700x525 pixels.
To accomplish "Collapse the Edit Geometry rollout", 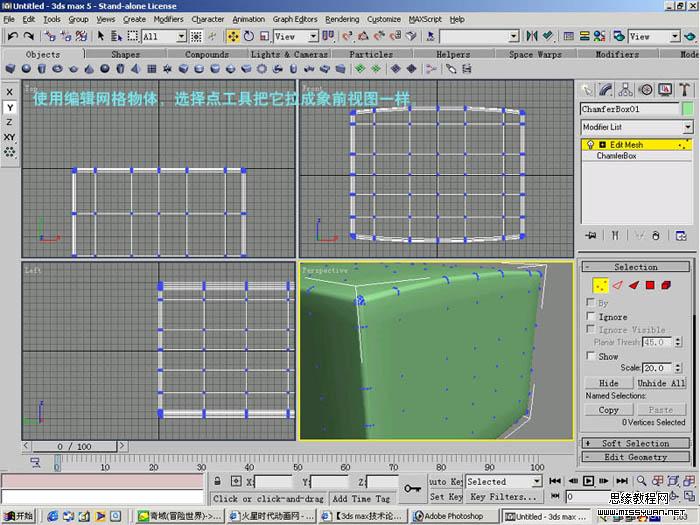I will click(x=636, y=457).
